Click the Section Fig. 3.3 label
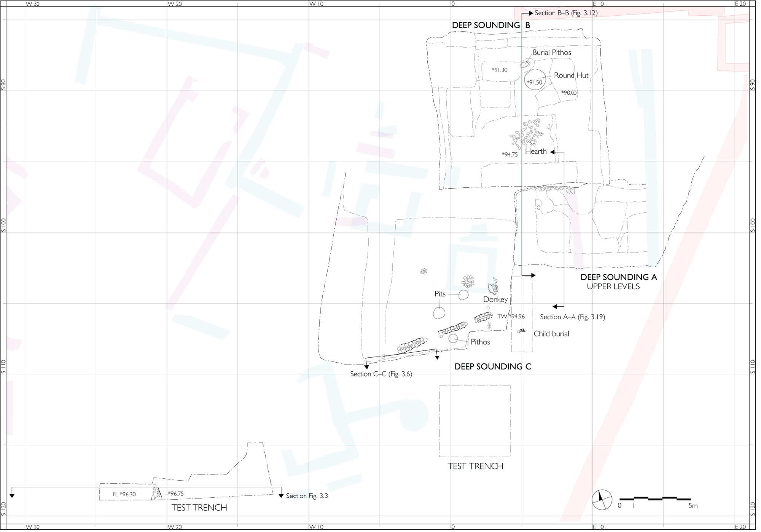The height and width of the screenshot is (532, 761). pos(307,496)
